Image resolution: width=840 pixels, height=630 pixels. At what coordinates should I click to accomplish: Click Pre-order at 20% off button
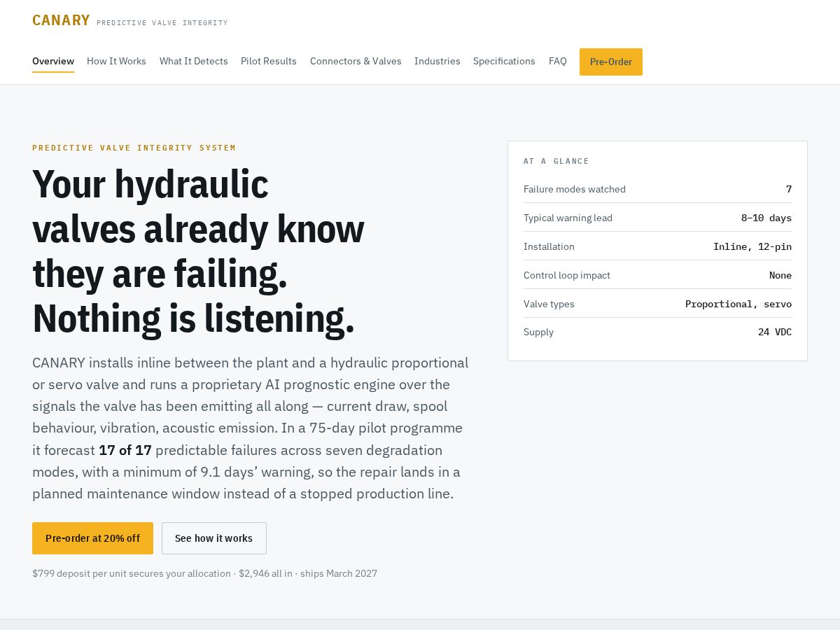(x=92, y=538)
